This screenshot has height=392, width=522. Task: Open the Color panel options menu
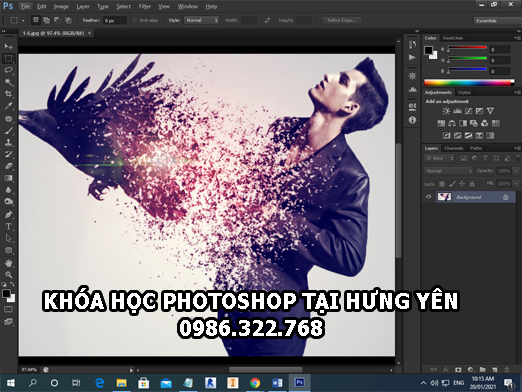pyautogui.click(x=517, y=38)
